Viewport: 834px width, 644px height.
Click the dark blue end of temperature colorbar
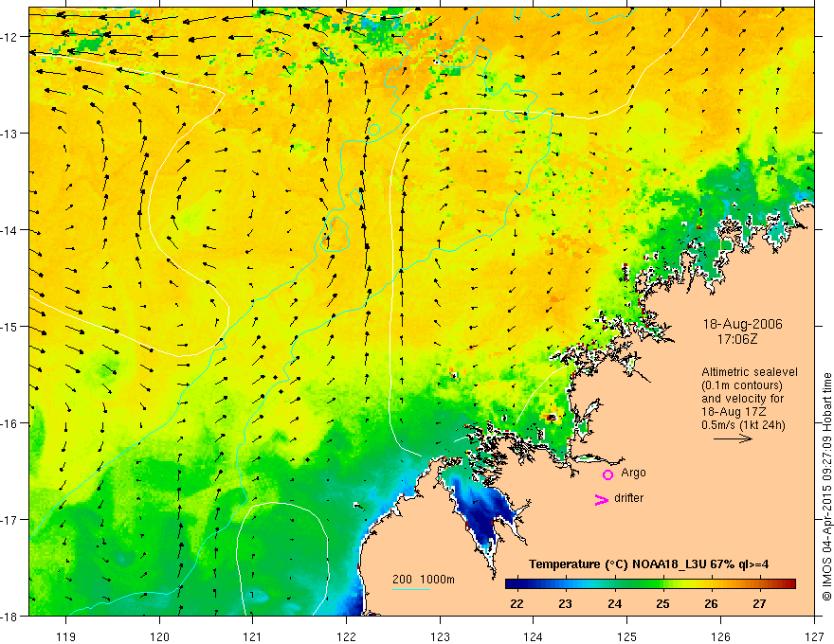(512, 584)
